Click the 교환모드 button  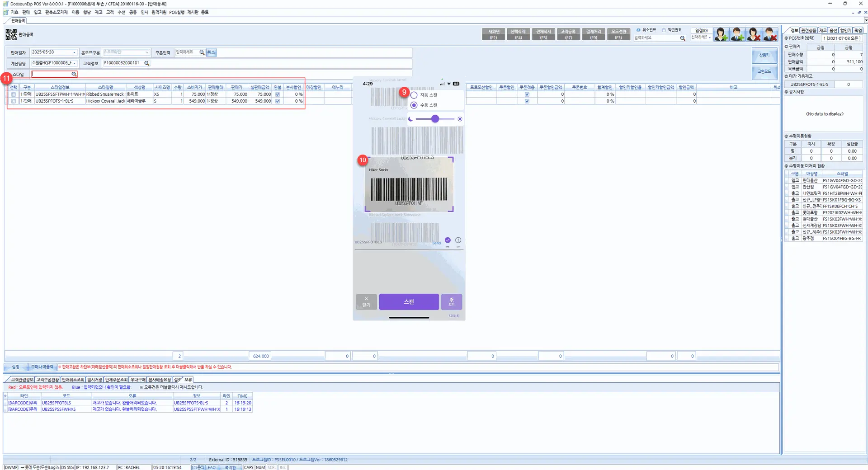tap(764, 71)
